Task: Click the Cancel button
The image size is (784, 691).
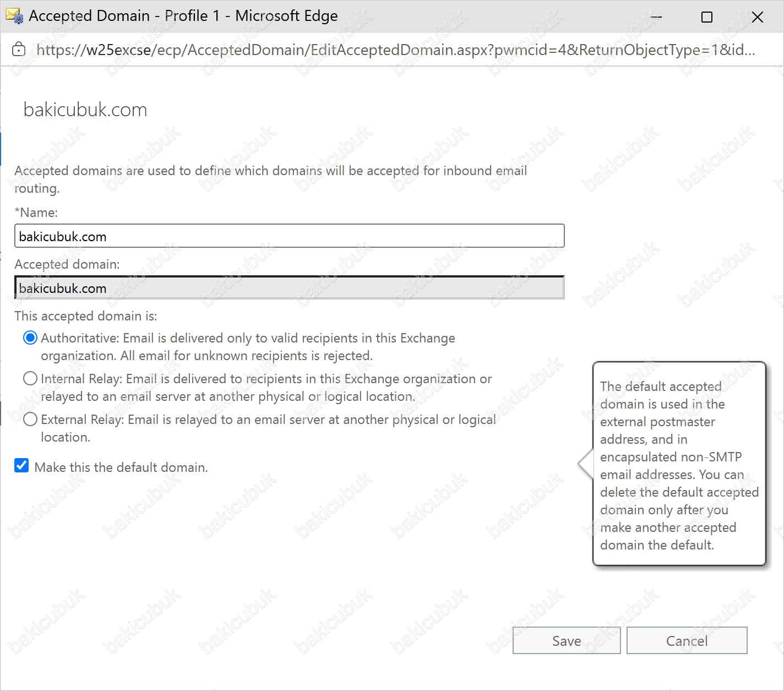Action: tap(687, 641)
